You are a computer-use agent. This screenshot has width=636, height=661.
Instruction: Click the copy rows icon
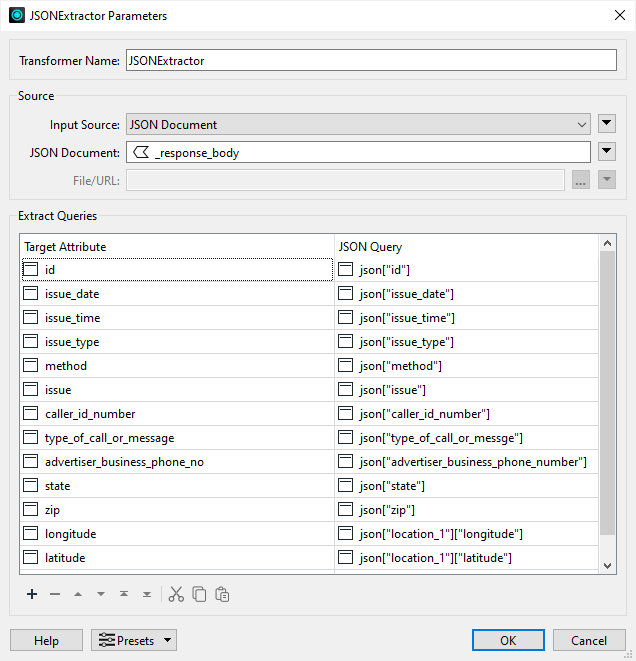[x=199, y=594]
